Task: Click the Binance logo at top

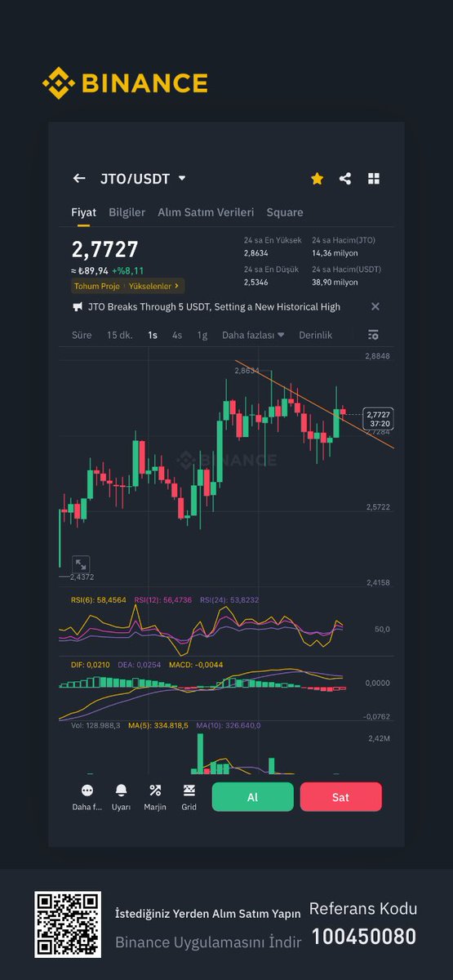Action: point(125,82)
